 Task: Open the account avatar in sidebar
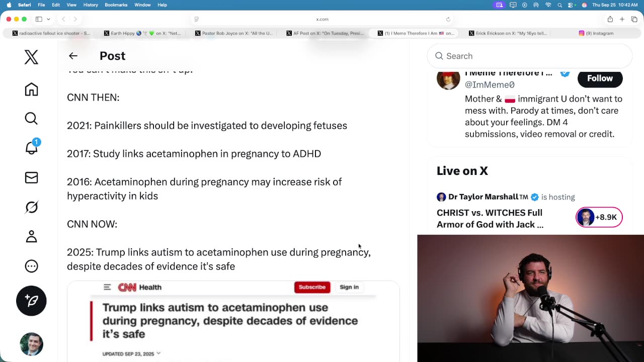[31, 344]
